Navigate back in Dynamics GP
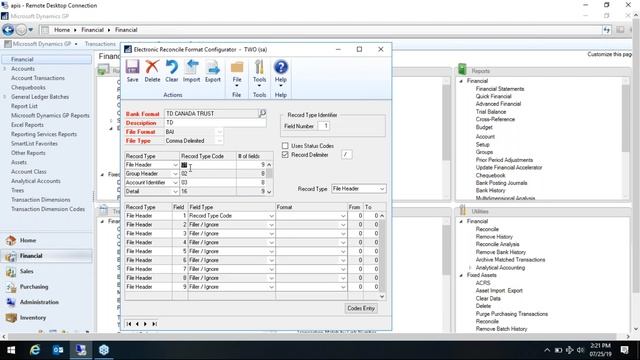Image resolution: width=640 pixels, height=360 pixels. tap(8, 30)
